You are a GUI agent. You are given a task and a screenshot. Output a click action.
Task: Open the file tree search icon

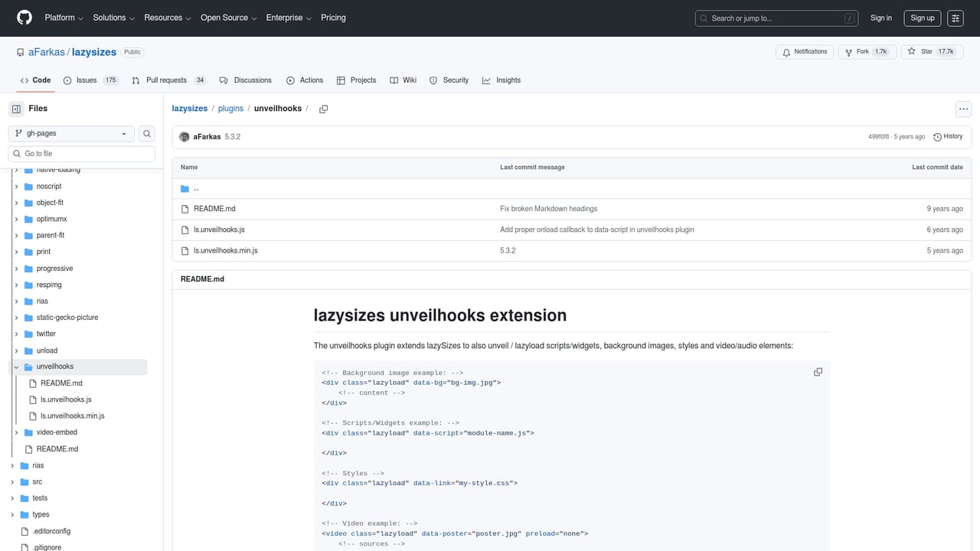pos(146,133)
